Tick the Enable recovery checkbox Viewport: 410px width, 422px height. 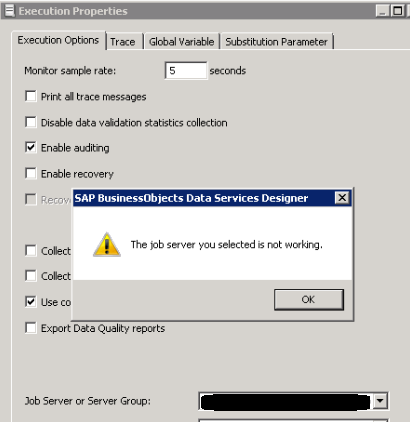31,173
